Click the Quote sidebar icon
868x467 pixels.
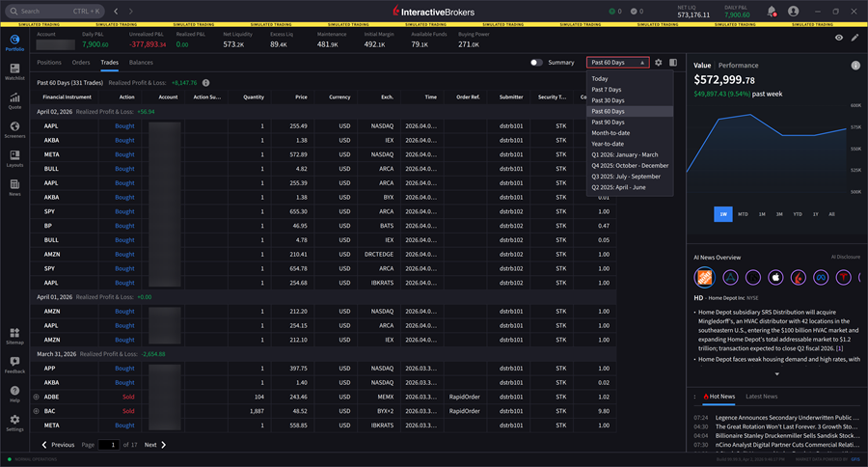(x=14, y=101)
